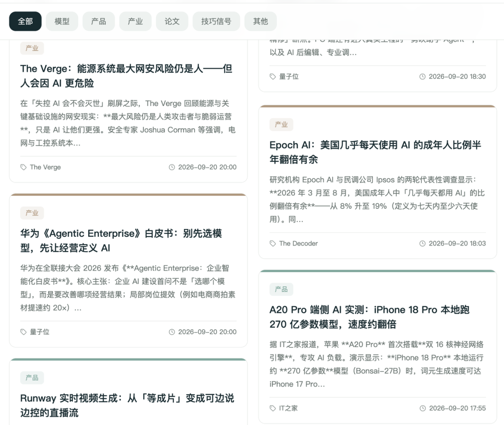Click timestamp 2026-09-20 20:00 in 华为 card
Viewport: 504px width, 425px height.
point(207,332)
